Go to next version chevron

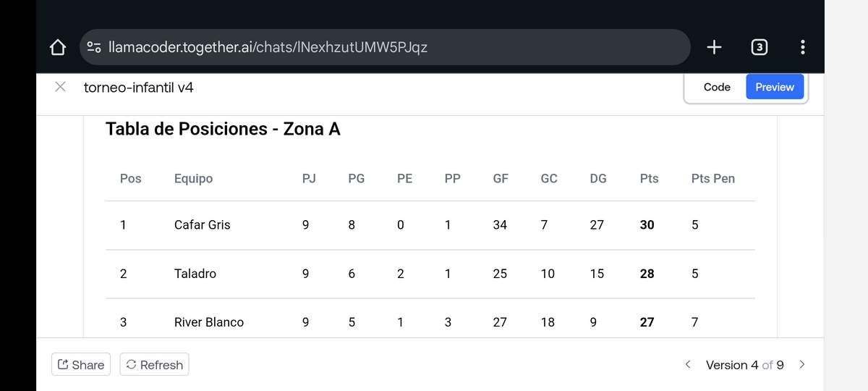pos(801,364)
